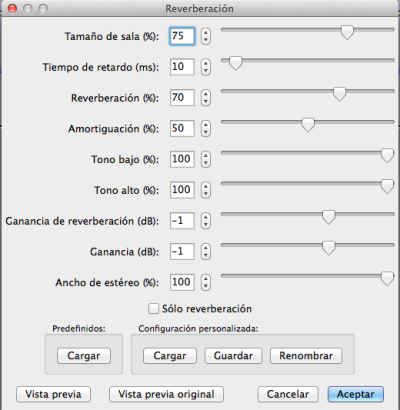
Task: Start the Vista previa playback
Action: tap(53, 394)
